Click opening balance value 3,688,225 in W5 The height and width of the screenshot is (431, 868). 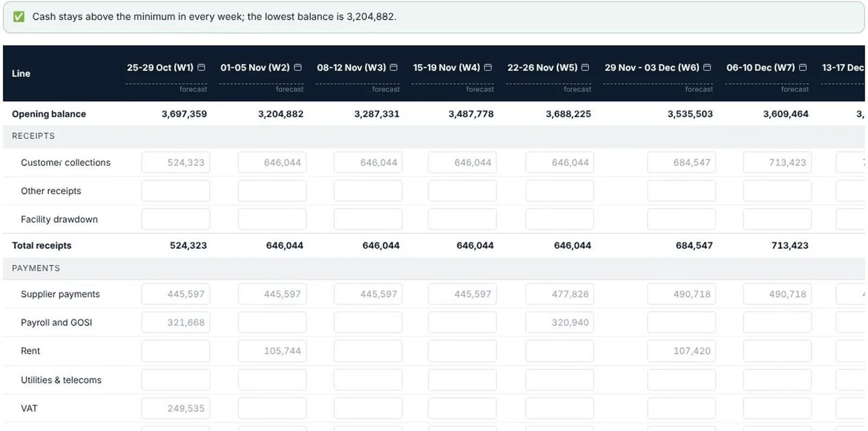[x=568, y=114]
